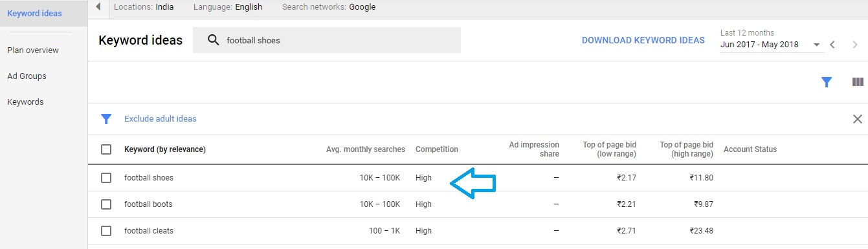Click the Last 12 months label
Viewport: 868px width, 249px height.
coord(747,33)
